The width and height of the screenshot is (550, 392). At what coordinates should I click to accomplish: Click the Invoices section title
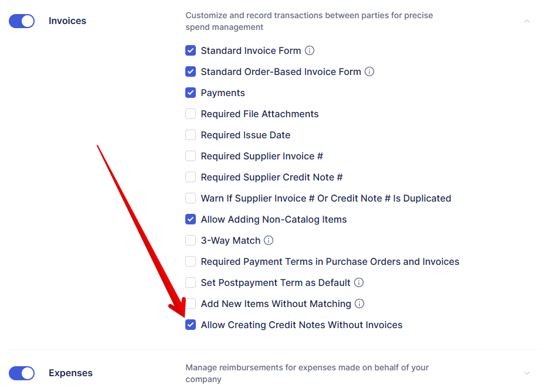[67, 21]
